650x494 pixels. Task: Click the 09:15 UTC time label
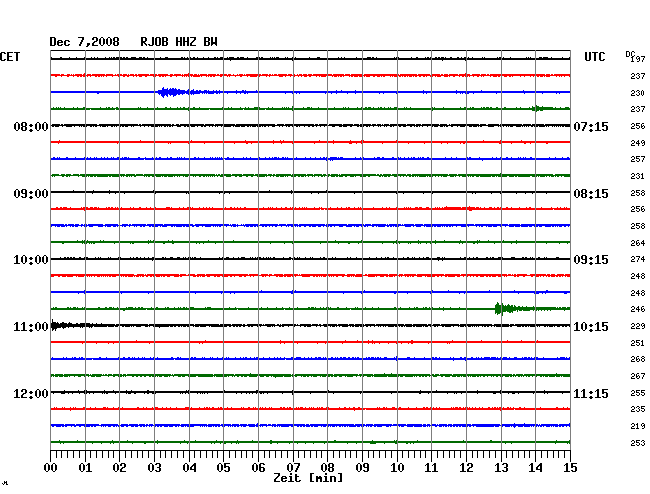(591, 260)
